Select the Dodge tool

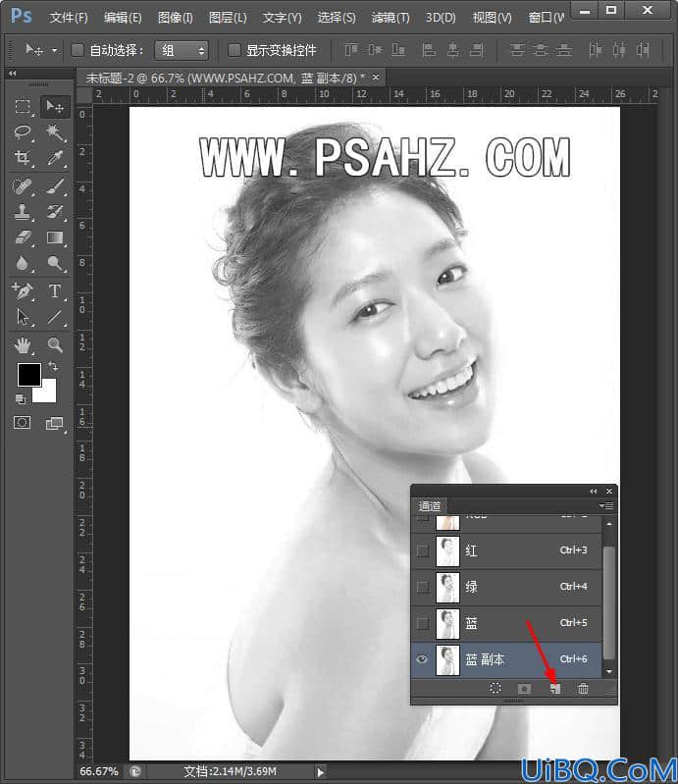pos(54,263)
